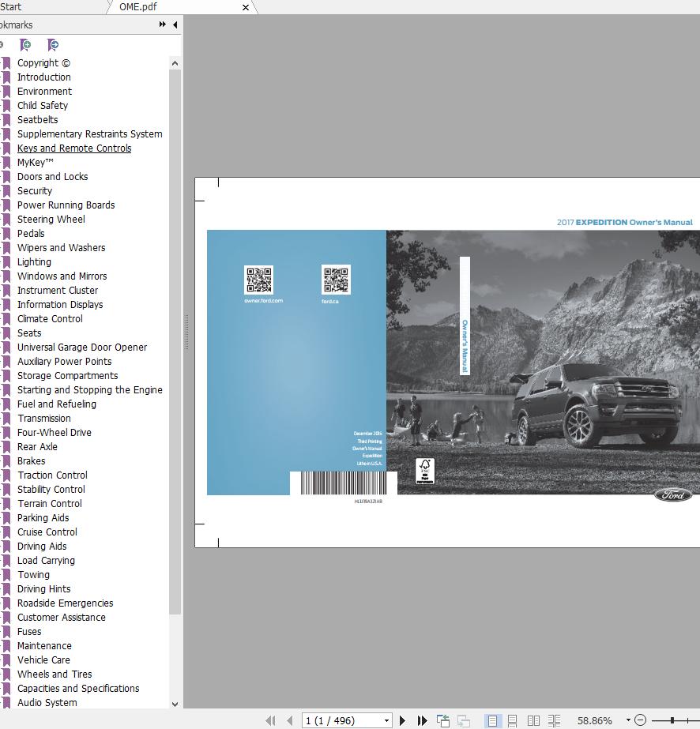Open the Power Running Boards bookmark
Viewport: 700px width, 729px height.
coord(66,205)
